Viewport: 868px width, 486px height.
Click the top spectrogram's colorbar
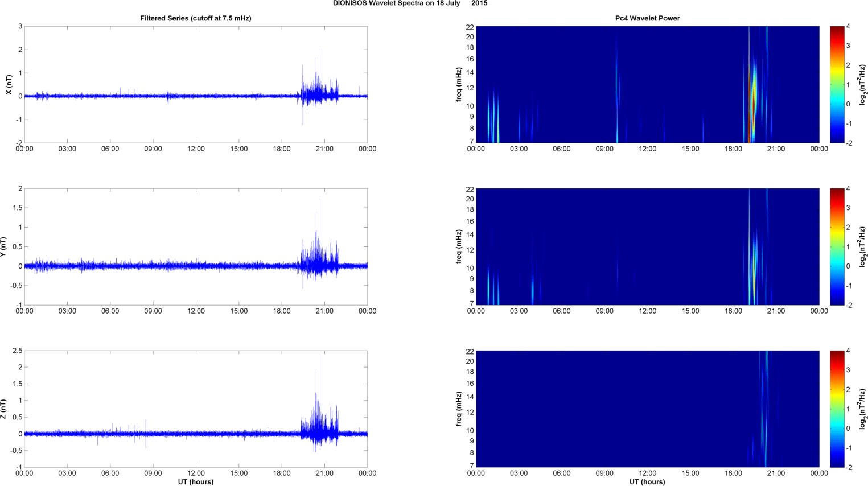click(837, 84)
